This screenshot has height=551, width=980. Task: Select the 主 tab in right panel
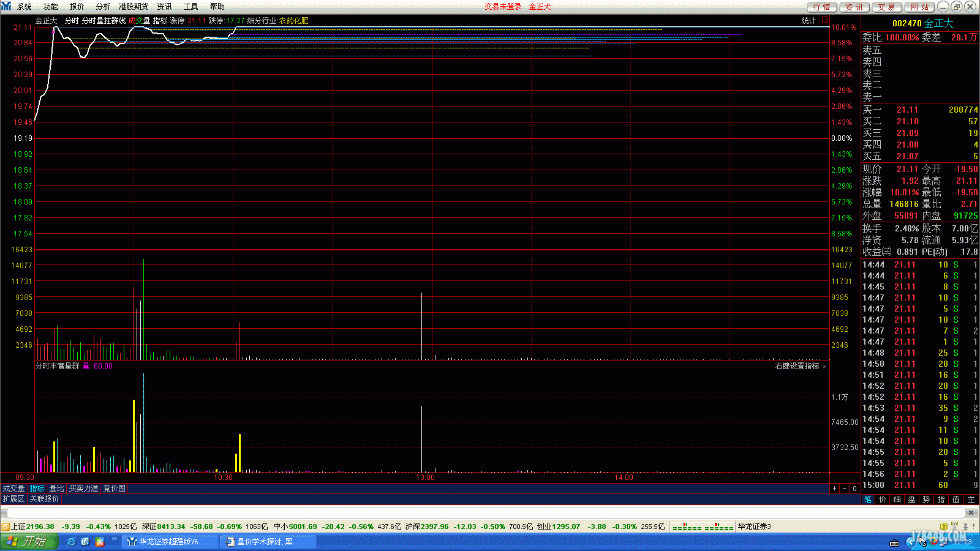(971, 500)
